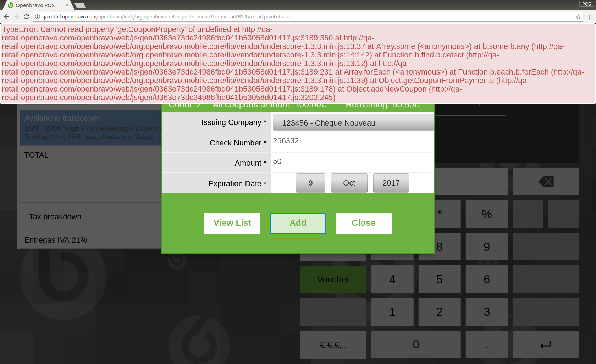Image resolution: width=596 pixels, height=364 pixels.
Task: Change the expiration day value 9
Action: click(x=310, y=183)
